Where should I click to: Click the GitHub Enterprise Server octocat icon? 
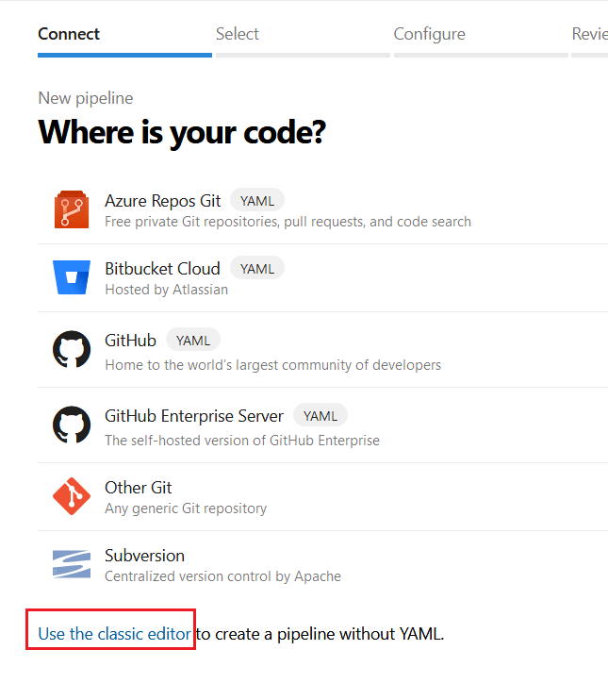pos(72,425)
